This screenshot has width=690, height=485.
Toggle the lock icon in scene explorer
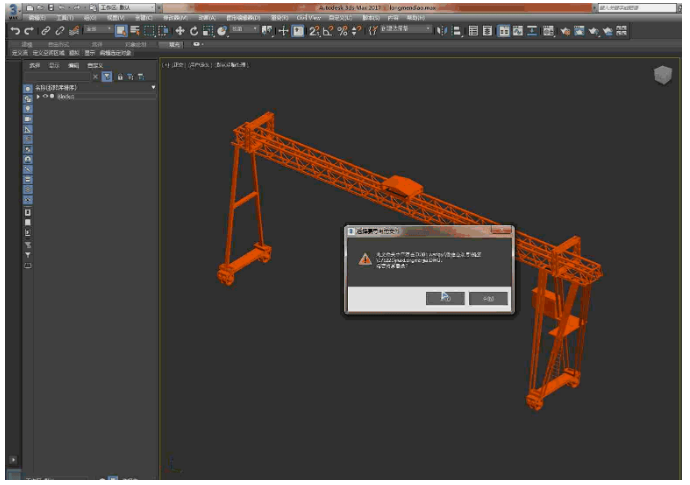tap(120, 77)
